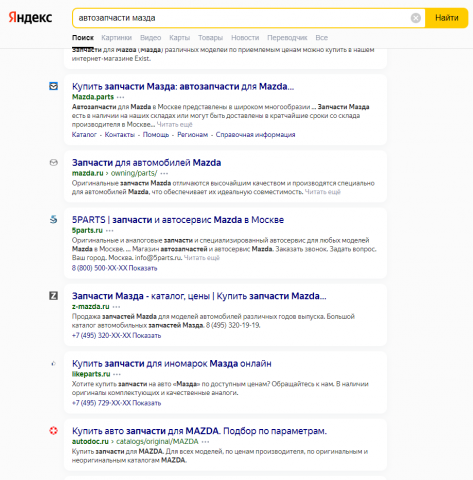Click the mazda.ru green domain link
The width and height of the screenshot is (473, 480).
coord(88,173)
